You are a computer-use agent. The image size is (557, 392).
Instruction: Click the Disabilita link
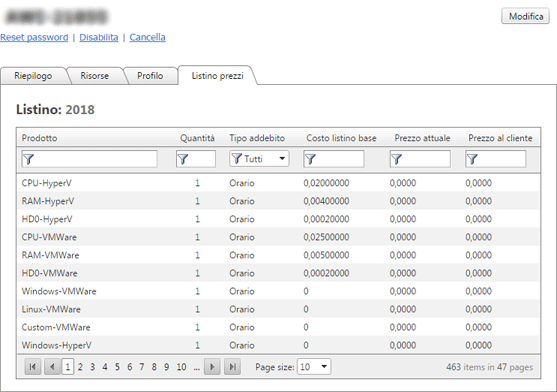coord(99,37)
